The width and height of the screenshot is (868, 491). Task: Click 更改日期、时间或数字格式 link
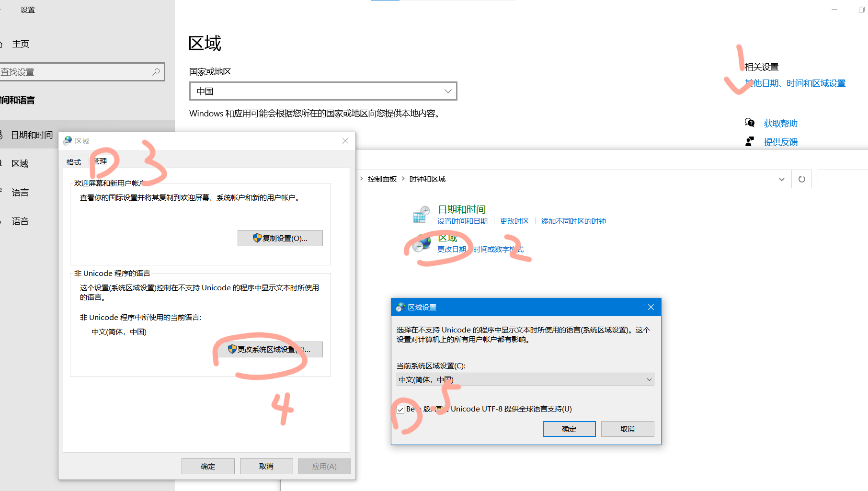(480, 249)
